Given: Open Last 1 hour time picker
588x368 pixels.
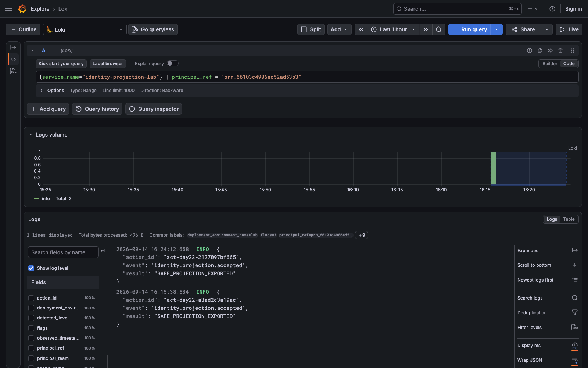Looking at the screenshot, I should 393,29.
